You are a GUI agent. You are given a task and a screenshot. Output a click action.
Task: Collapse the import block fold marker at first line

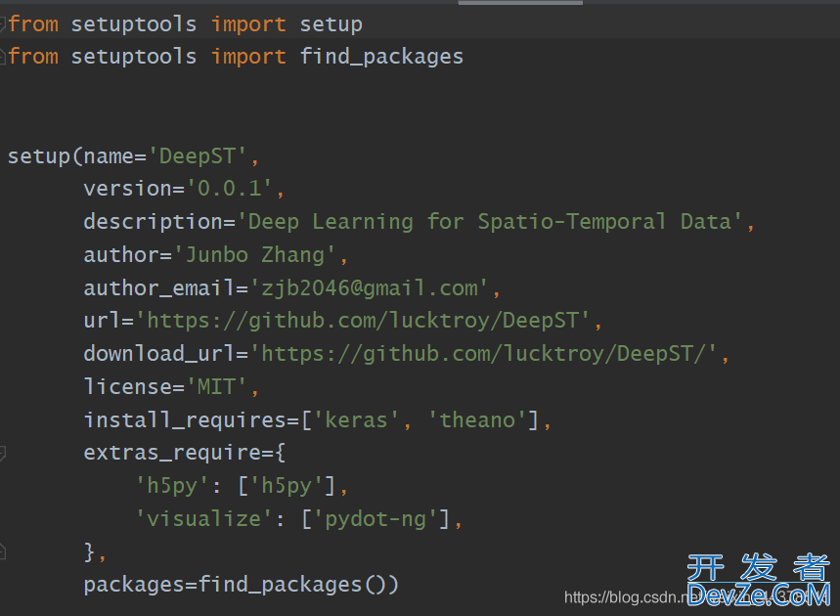[x=2, y=24]
